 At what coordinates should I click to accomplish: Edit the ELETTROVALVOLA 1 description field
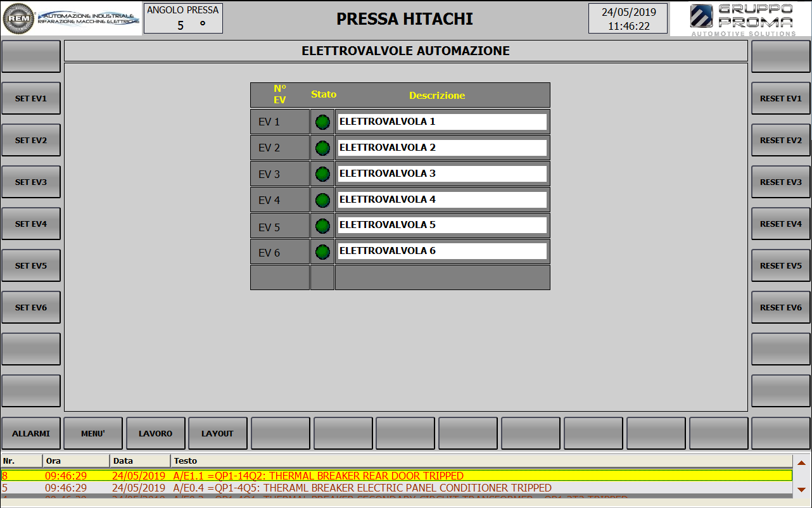[x=442, y=122]
